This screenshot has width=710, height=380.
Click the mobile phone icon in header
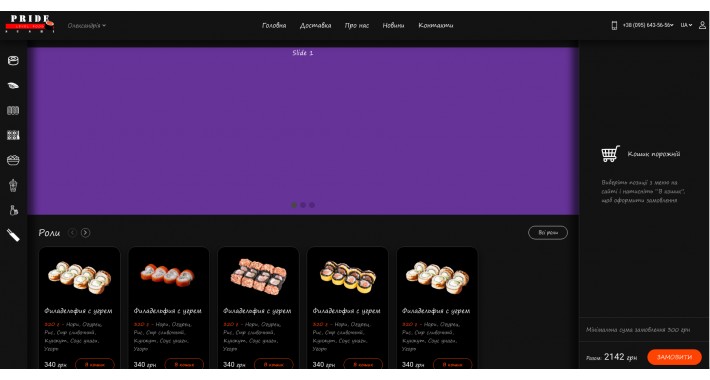[614, 25]
